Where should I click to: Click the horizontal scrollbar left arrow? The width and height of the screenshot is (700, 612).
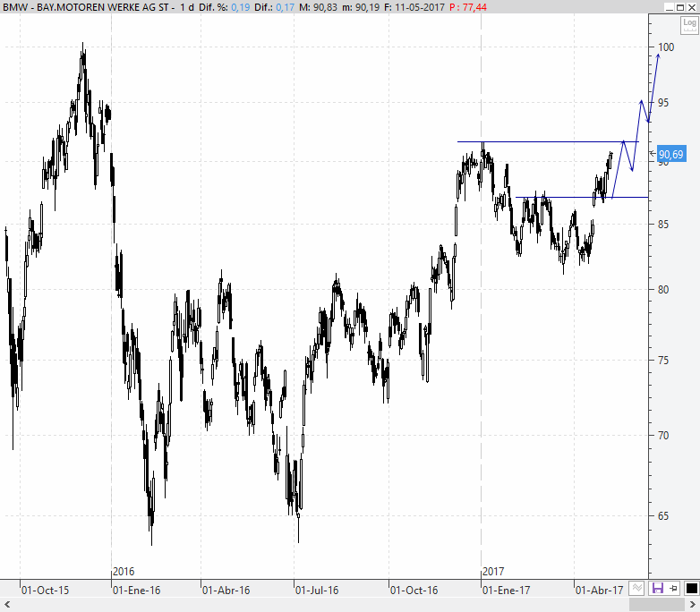coord(6,605)
